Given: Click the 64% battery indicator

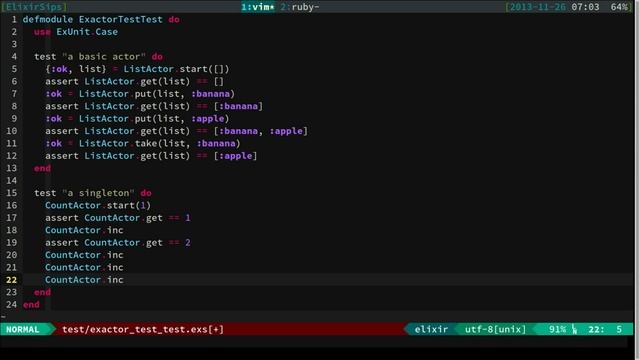Looking at the screenshot, I should (x=619, y=7).
